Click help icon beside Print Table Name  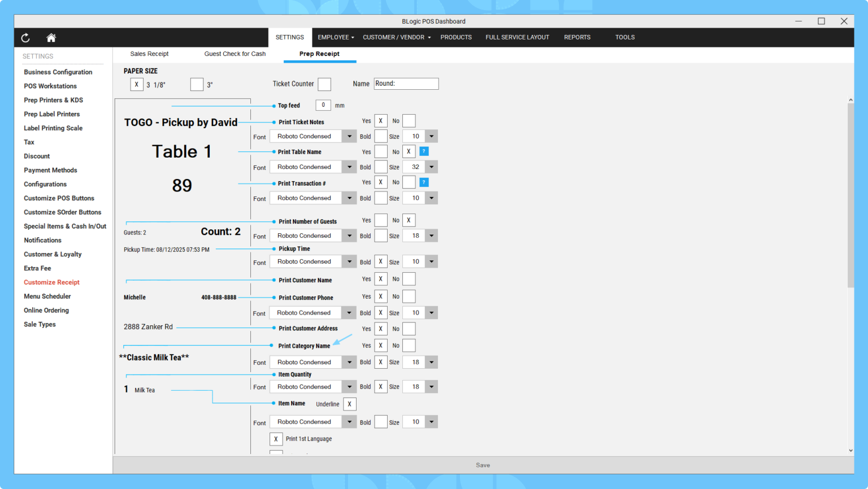pos(424,151)
